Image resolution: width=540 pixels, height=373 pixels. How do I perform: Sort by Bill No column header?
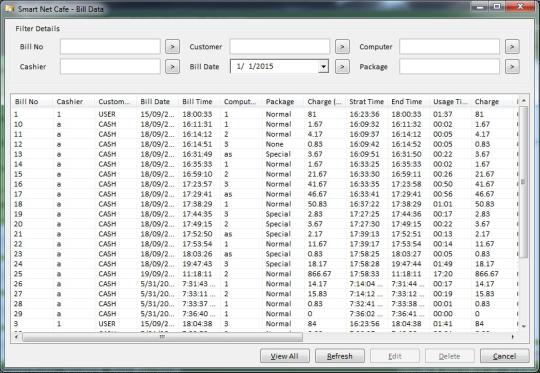click(x=32, y=102)
